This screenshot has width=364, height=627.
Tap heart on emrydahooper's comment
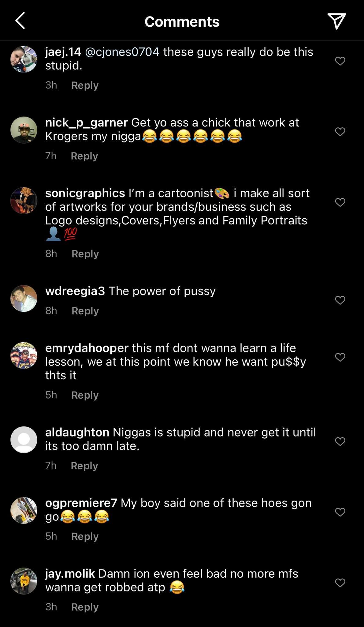pyautogui.click(x=340, y=357)
